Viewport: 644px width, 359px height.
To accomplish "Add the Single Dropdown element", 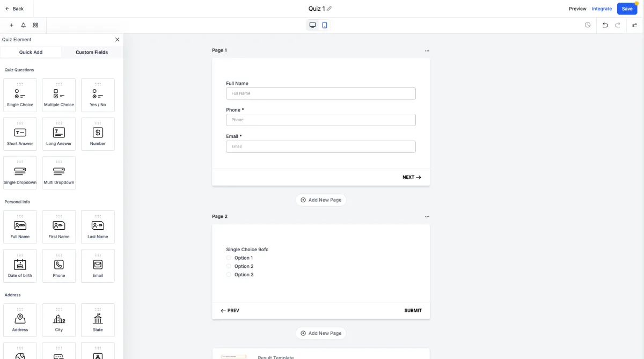I will 20,173.
